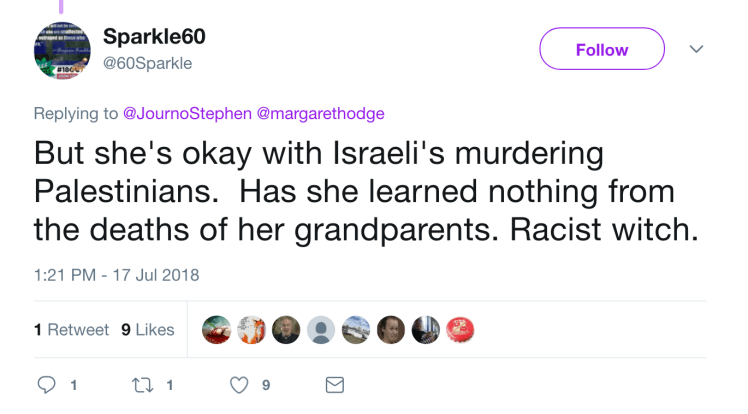
Task: Open the red bottle cap liker avatar
Action: click(x=459, y=329)
